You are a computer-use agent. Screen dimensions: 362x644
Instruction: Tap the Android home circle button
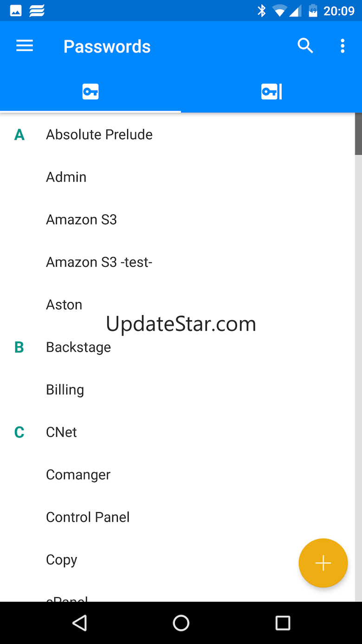(181, 623)
